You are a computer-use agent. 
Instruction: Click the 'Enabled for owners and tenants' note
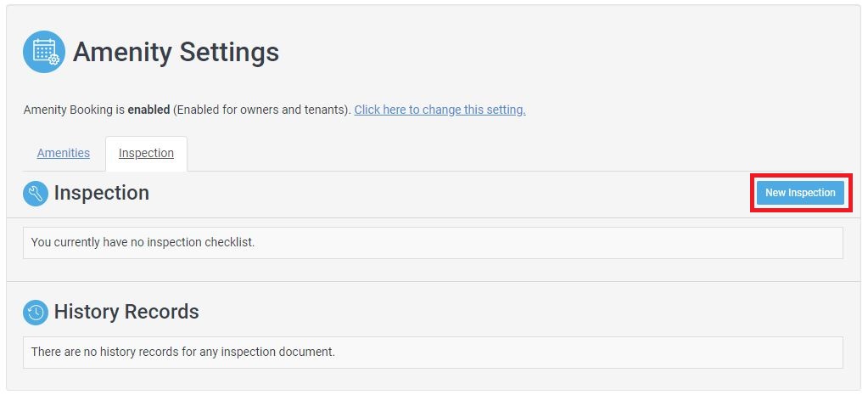click(x=261, y=110)
